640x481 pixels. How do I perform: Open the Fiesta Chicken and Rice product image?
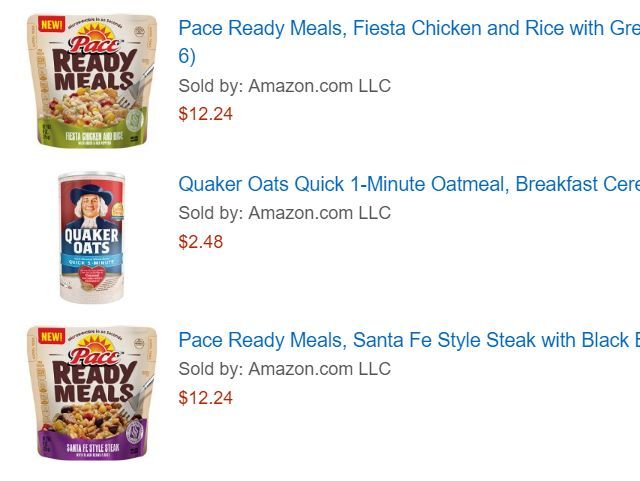pos(92,80)
